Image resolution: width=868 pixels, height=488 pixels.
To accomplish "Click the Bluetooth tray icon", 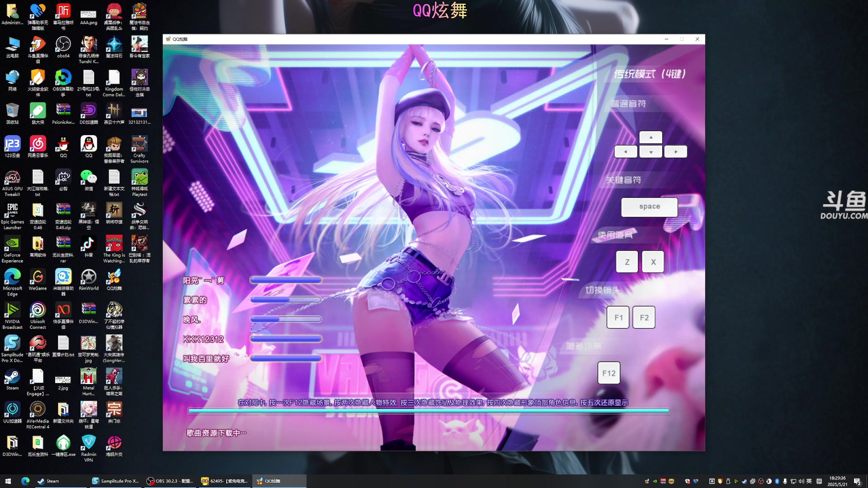I will 777,481.
